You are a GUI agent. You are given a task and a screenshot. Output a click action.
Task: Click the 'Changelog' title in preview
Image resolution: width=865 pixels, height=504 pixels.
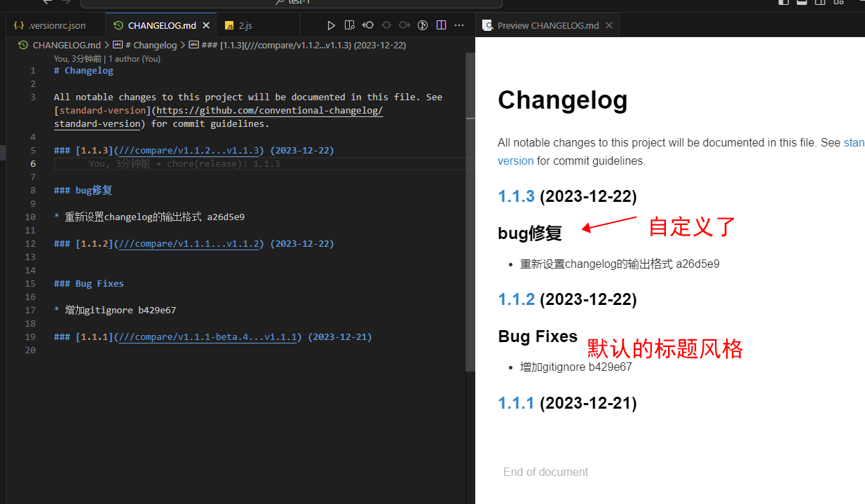click(x=563, y=100)
